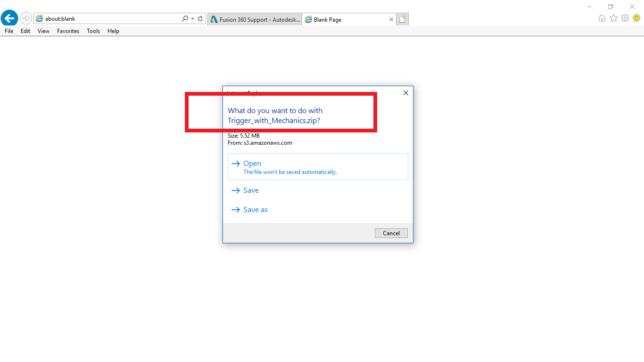
Task: Restore down the browser window
Action: click(611, 7)
